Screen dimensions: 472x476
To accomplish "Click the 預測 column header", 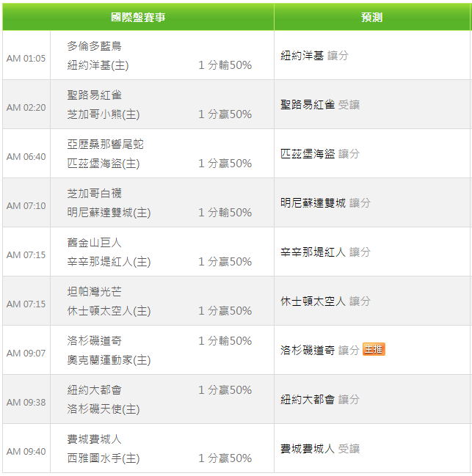I will coord(372,17).
